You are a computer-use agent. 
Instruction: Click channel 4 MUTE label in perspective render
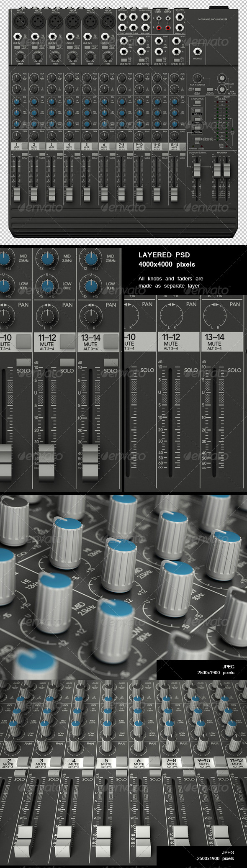coord(73,764)
